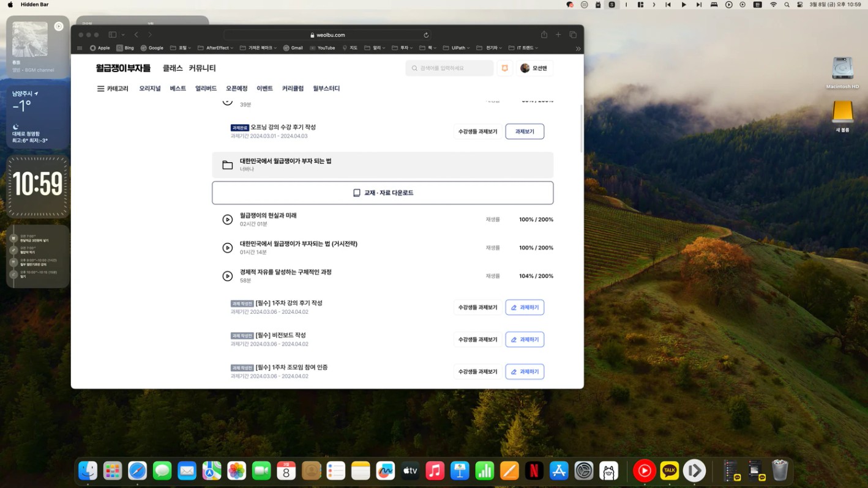Click 과제보기 for 오프닝 강의 수강 후기

(x=525, y=131)
